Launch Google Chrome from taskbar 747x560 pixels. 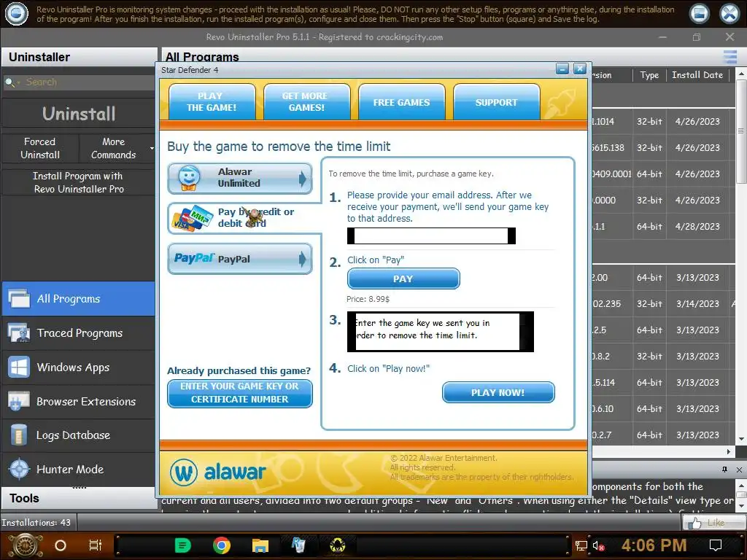pos(222,545)
